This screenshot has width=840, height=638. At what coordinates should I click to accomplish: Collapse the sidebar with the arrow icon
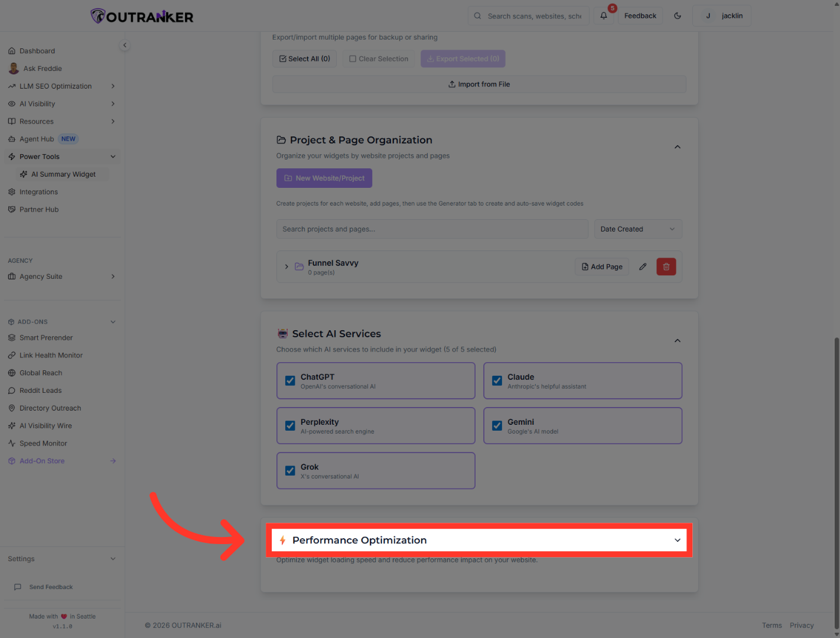pos(125,45)
